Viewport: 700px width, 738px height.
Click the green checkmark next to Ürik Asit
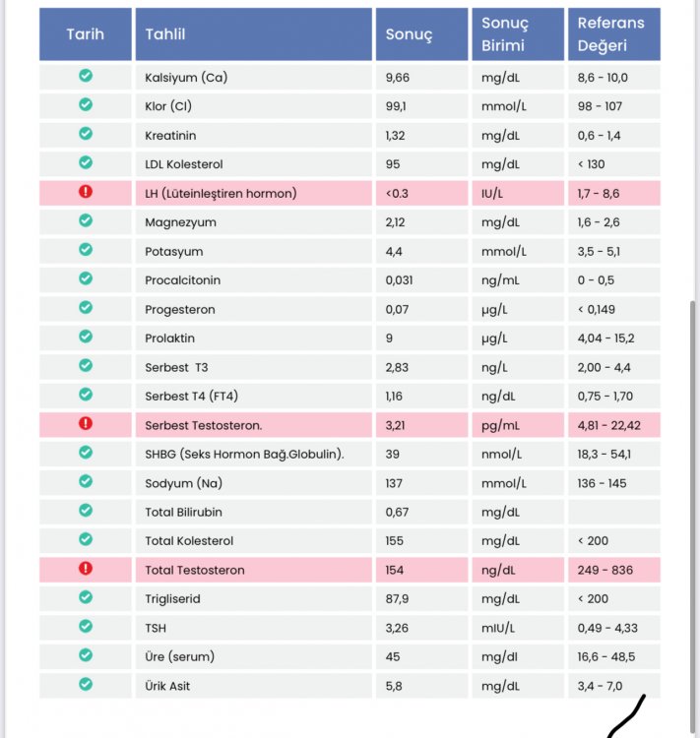pyautogui.click(x=86, y=684)
